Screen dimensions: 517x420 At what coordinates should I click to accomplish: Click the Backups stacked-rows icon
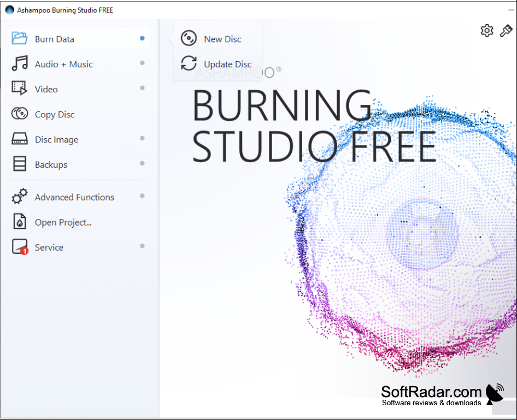pos(20,164)
